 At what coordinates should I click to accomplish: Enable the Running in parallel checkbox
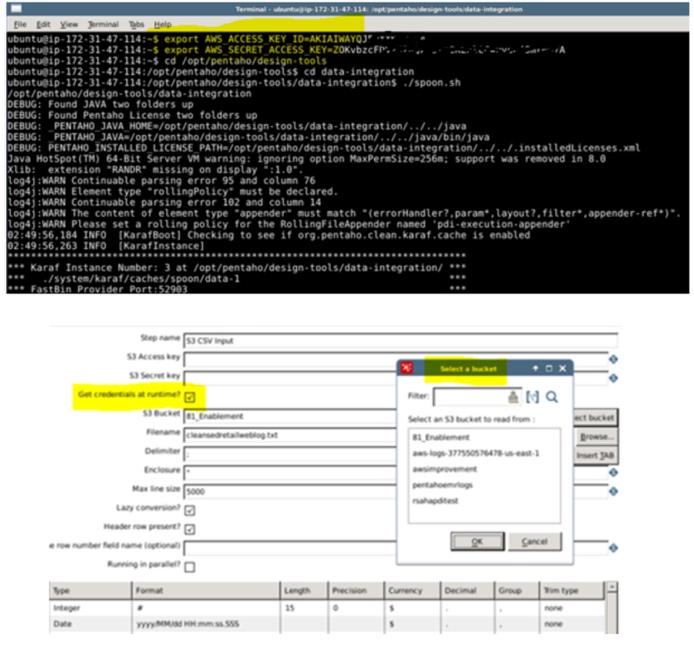point(190,567)
